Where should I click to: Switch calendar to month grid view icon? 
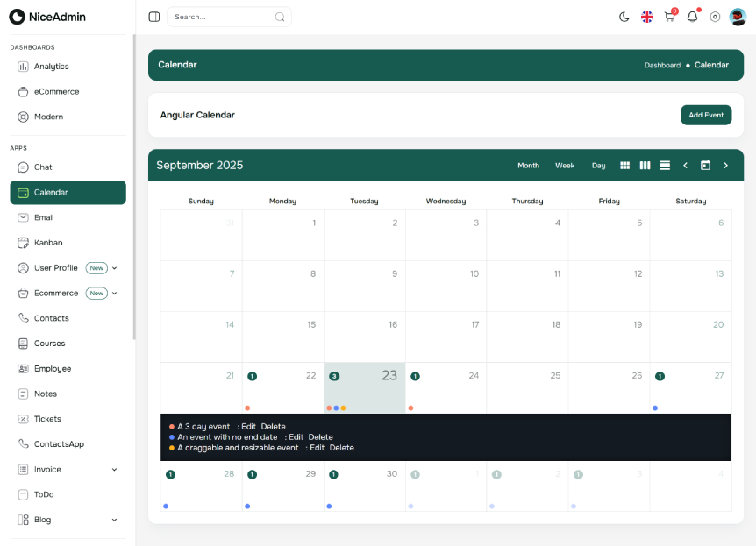pos(625,165)
